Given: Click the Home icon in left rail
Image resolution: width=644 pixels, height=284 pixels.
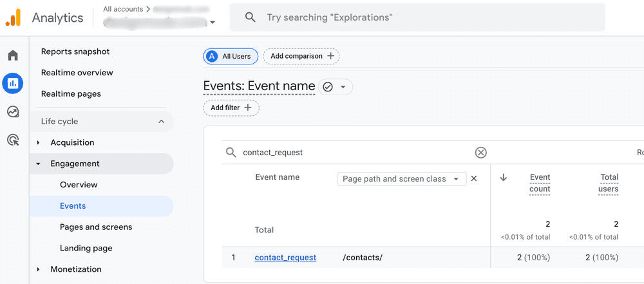Looking at the screenshot, I should (13, 55).
